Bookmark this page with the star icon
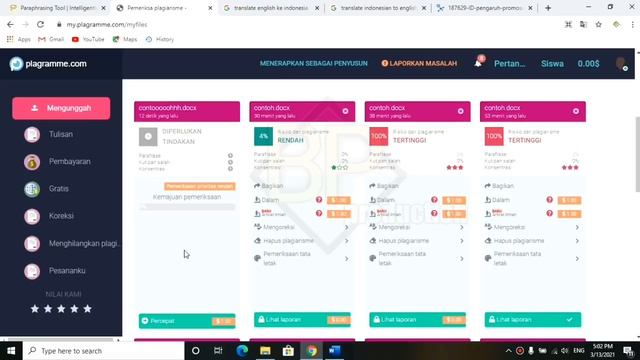 598,24
